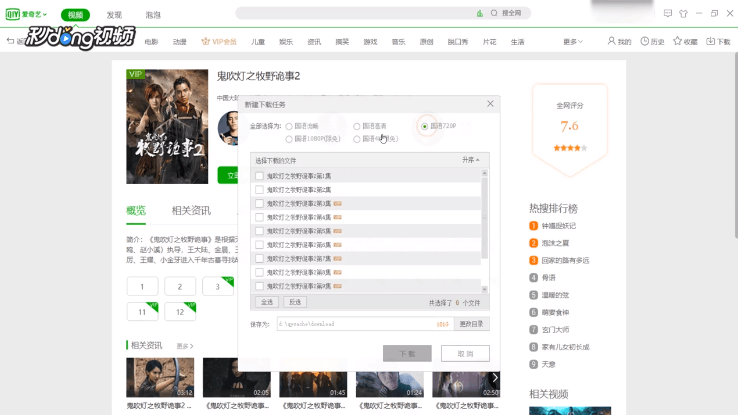Click the file list vertical scrollbar thumb

tap(484, 218)
